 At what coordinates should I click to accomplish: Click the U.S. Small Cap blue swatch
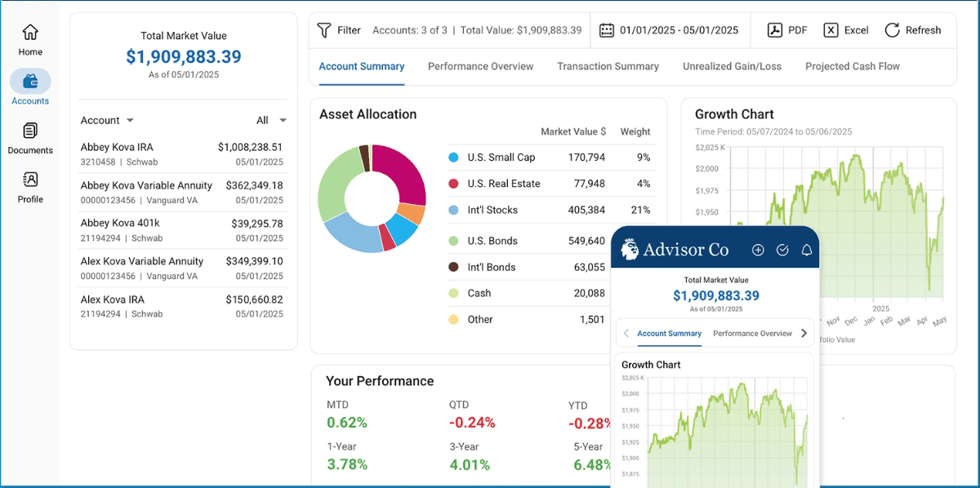[x=453, y=157]
